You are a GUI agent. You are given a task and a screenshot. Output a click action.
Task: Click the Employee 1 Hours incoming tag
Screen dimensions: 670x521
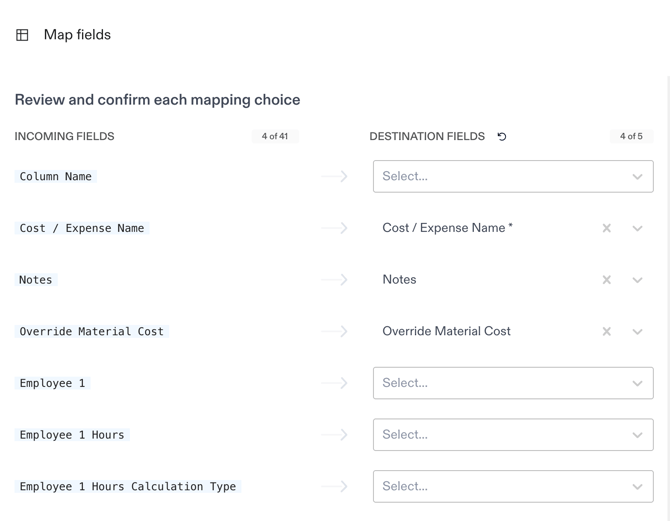[72, 435]
